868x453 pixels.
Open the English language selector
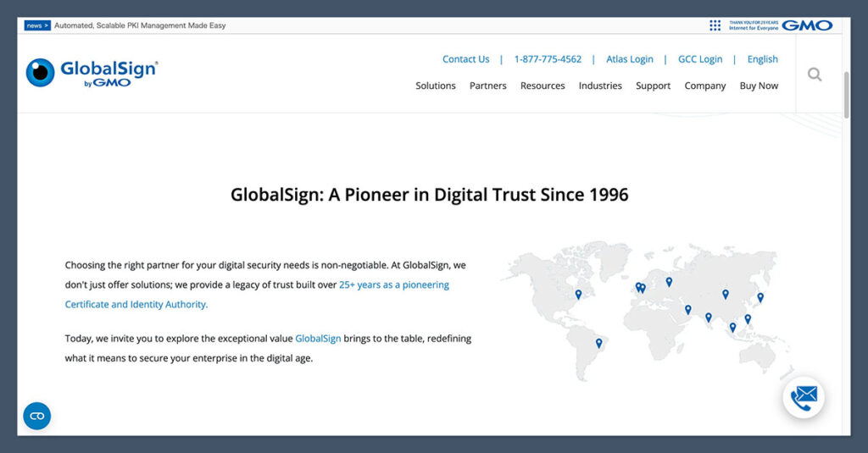(x=762, y=59)
